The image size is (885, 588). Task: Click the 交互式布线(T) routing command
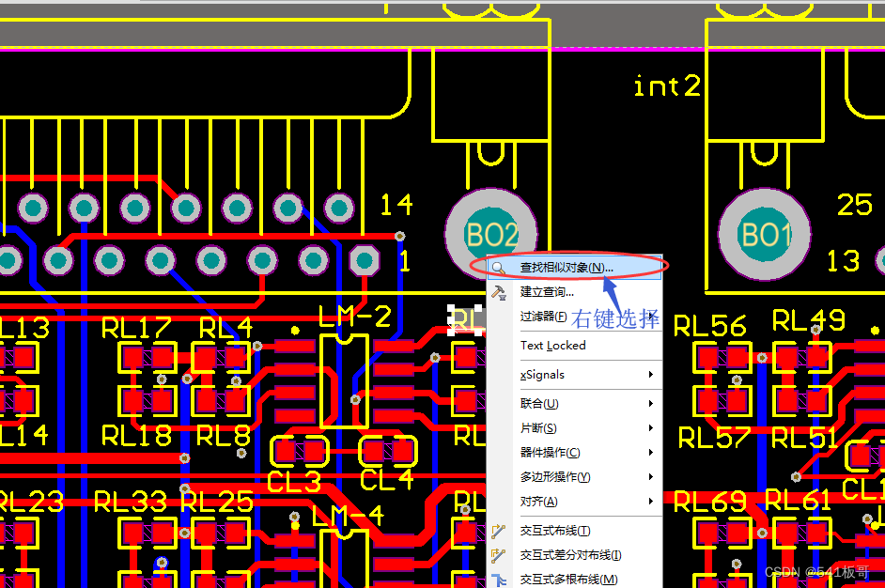pyautogui.click(x=559, y=531)
